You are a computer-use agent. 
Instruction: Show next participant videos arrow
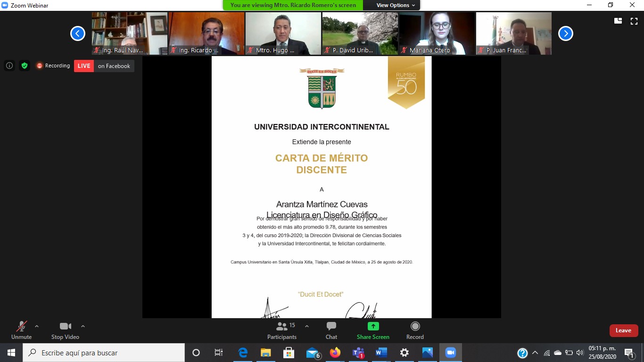(x=566, y=33)
